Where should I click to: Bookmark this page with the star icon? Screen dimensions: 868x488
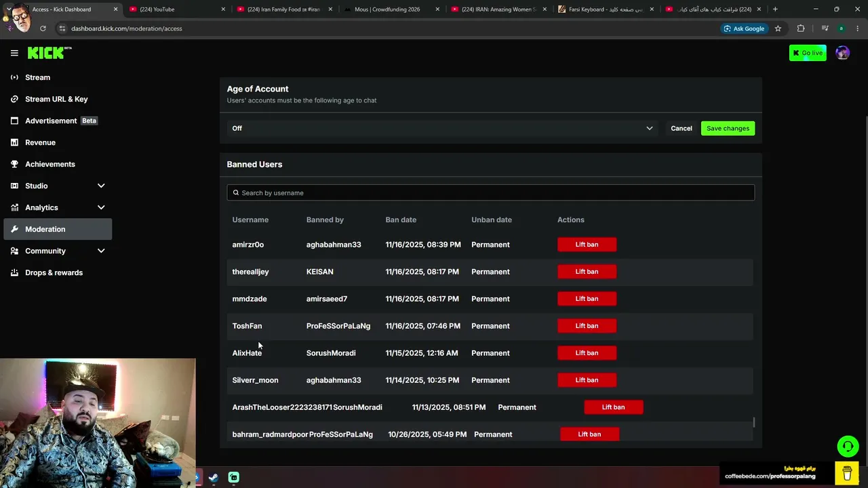778,28
